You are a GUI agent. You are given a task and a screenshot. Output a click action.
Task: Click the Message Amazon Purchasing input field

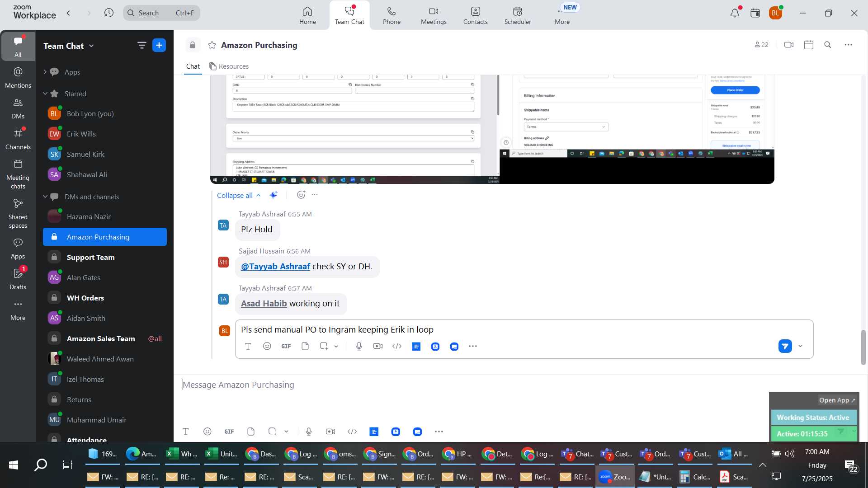470,385
